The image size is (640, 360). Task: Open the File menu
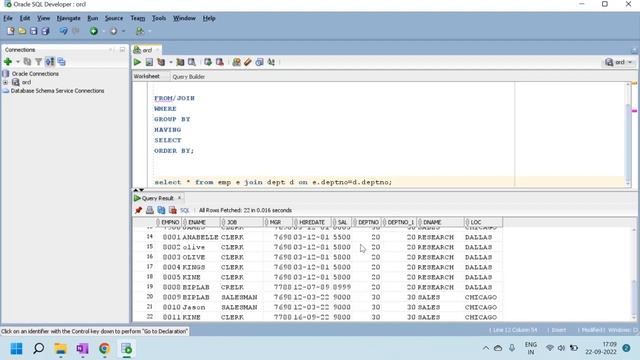point(8,18)
